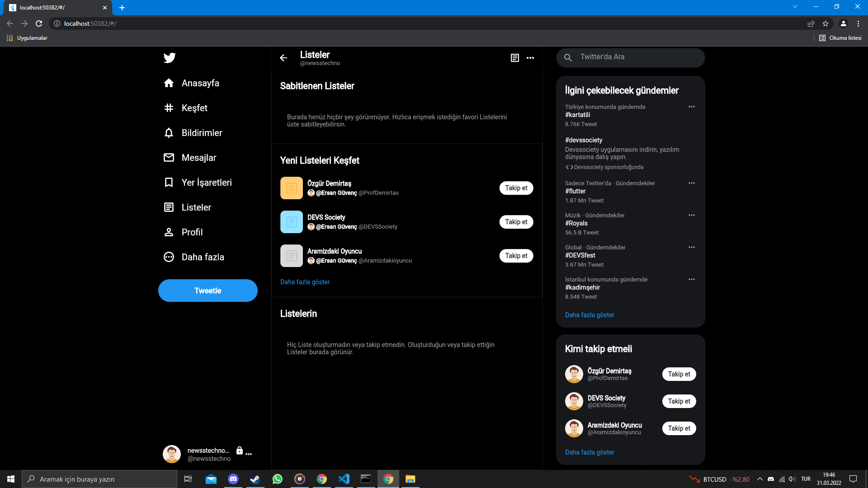
Task: Show more trends in gündemler panel
Action: pos(590,315)
